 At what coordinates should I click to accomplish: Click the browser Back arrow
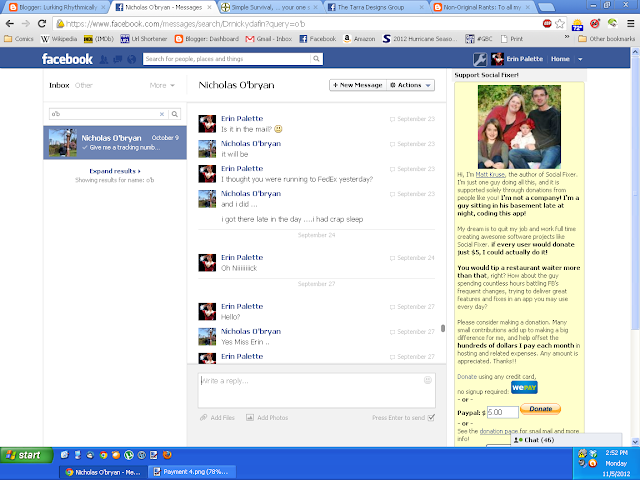(x=10, y=24)
